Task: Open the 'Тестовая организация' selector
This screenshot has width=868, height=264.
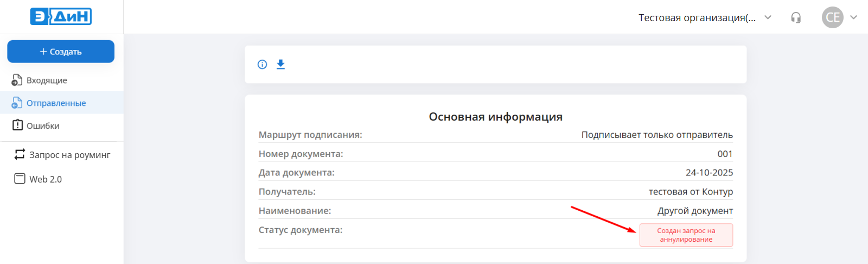Action: click(x=697, y=18)
